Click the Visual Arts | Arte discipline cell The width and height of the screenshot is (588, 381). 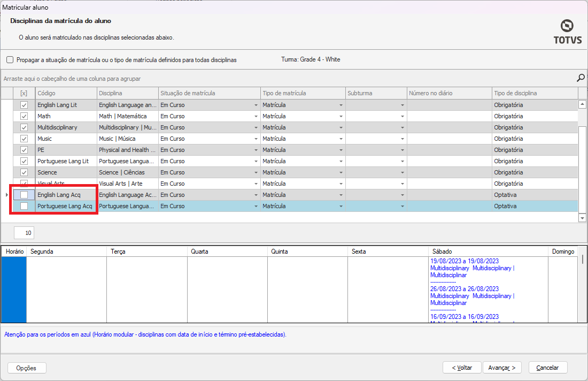(128, 184)
